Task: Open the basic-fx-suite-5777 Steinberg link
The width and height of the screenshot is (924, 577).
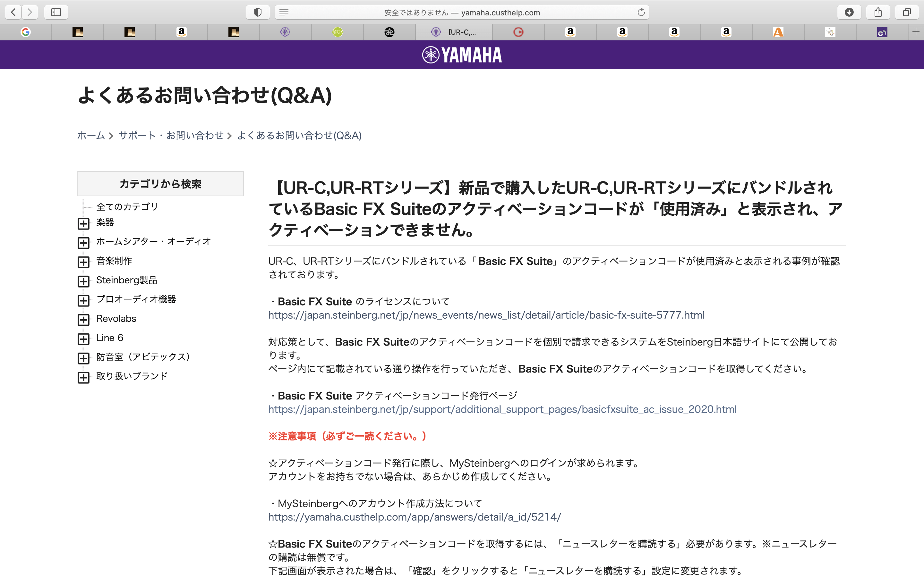Action: coord(486,315)
